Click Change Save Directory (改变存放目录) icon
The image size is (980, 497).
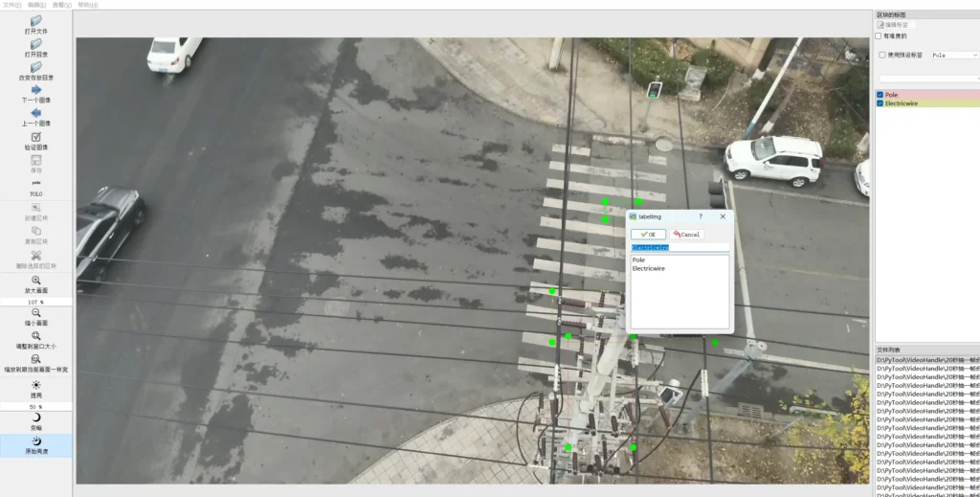point(36,68)
